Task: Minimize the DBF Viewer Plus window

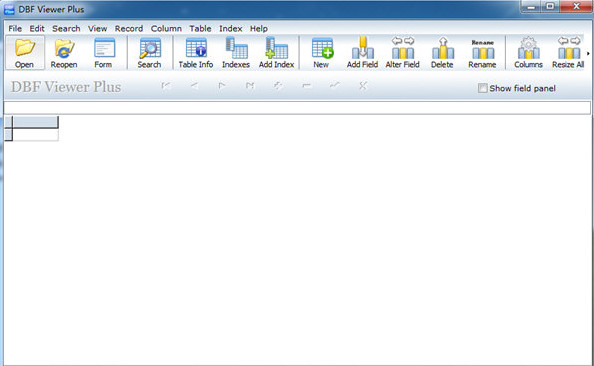Action: pyautogui.click(x=531, y=6)
